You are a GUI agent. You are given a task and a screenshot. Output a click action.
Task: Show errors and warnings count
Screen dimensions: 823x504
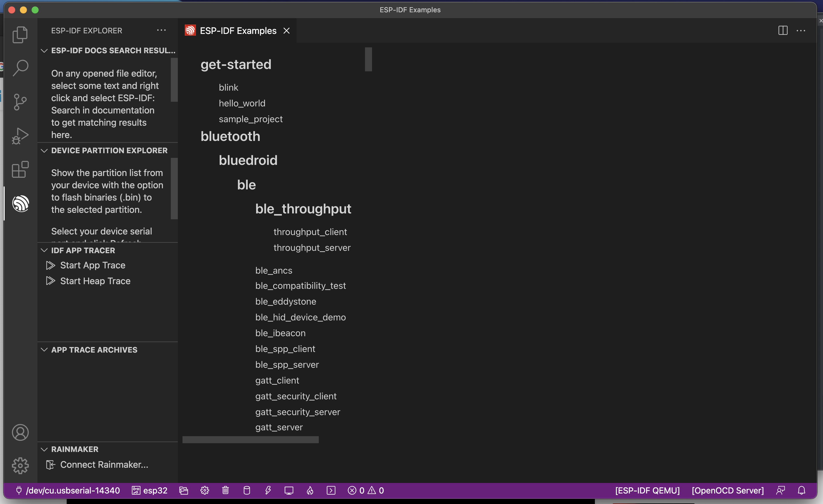click(366, 490)
